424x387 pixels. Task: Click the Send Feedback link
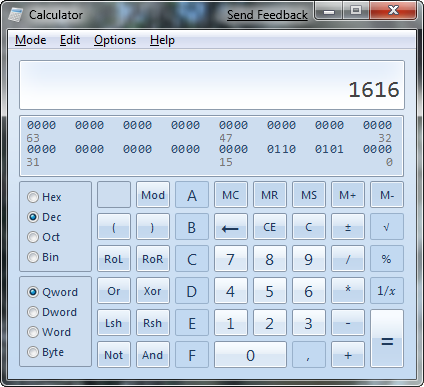(267, 15)
